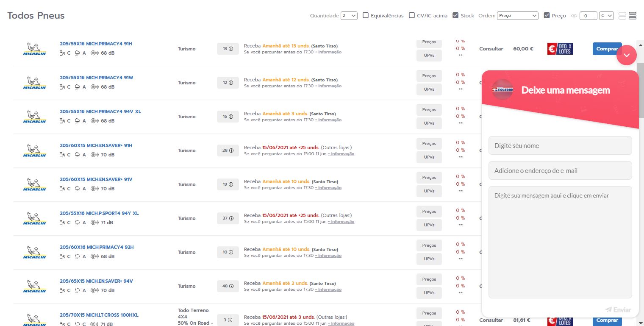Switch to the list view layout icon
644x326 pixels.
tap(633, 16)
